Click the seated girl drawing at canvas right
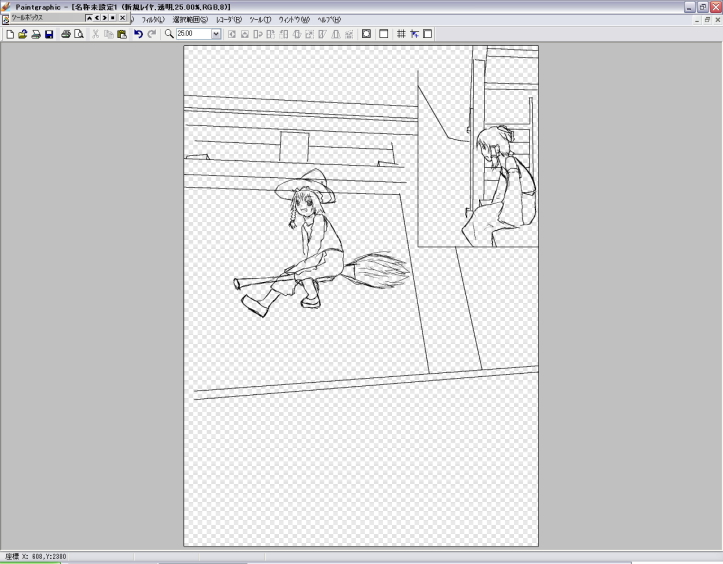 (499, 187)
